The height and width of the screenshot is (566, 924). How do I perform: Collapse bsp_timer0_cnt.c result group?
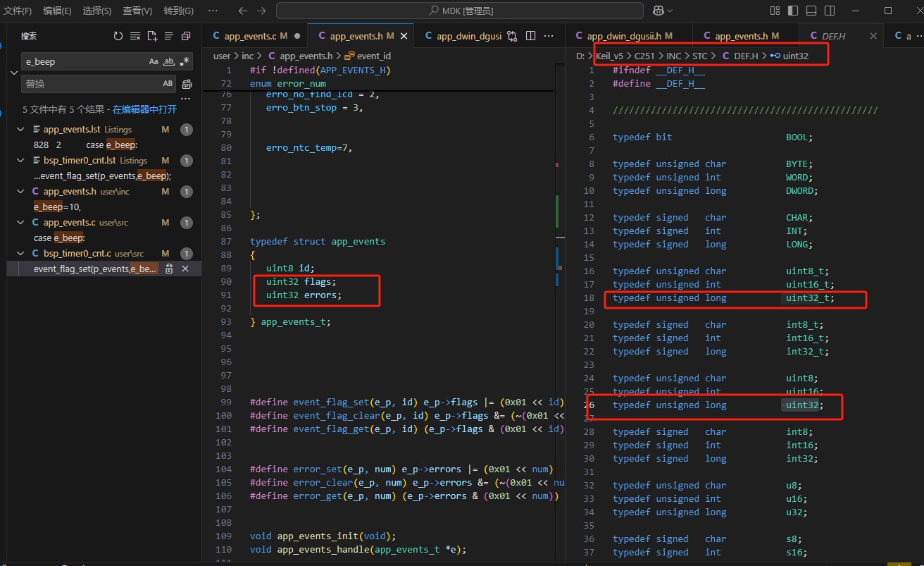click(20, 254)
